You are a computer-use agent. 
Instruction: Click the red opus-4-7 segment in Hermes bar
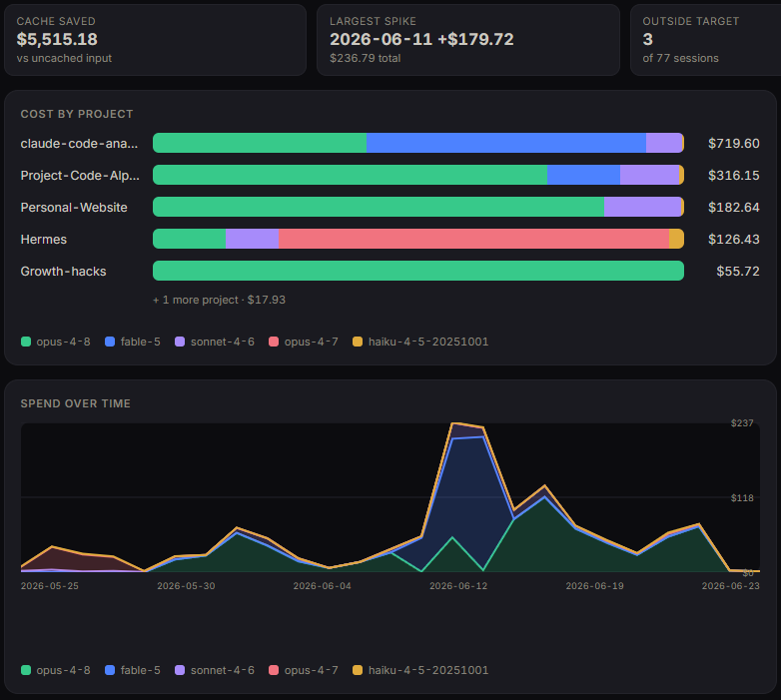point(473,239)
